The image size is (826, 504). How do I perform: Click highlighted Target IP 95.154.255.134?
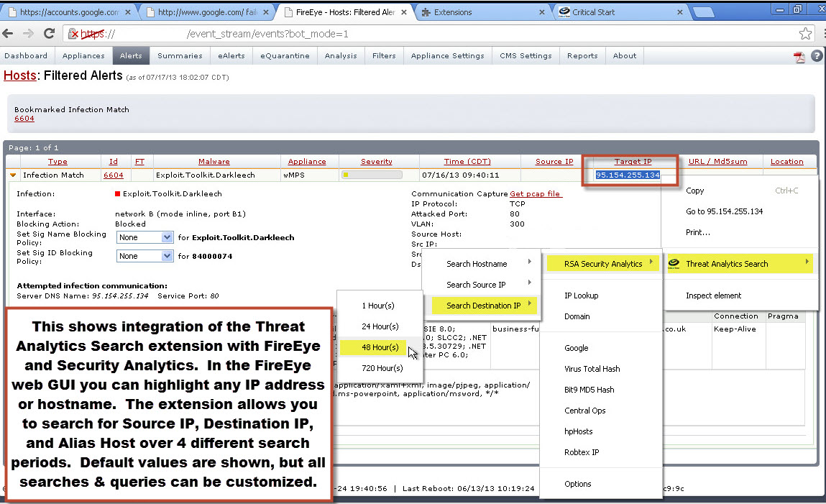(x=628, y=175)
